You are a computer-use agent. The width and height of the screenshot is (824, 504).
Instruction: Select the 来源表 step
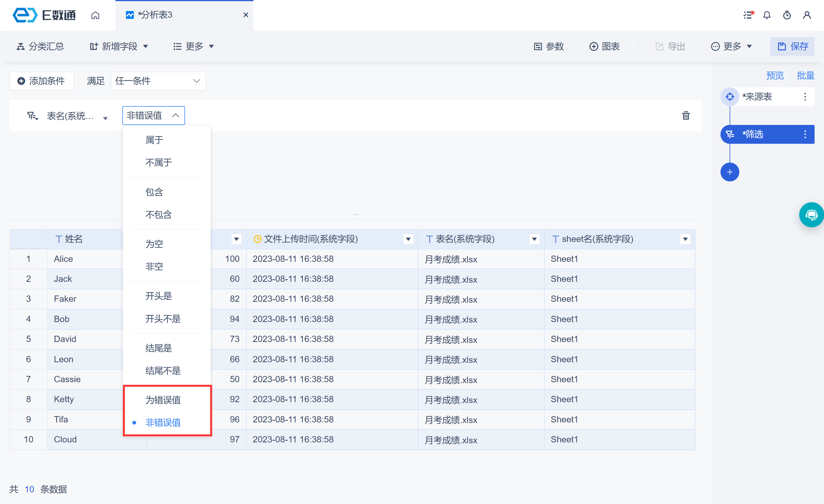[758, 97]
